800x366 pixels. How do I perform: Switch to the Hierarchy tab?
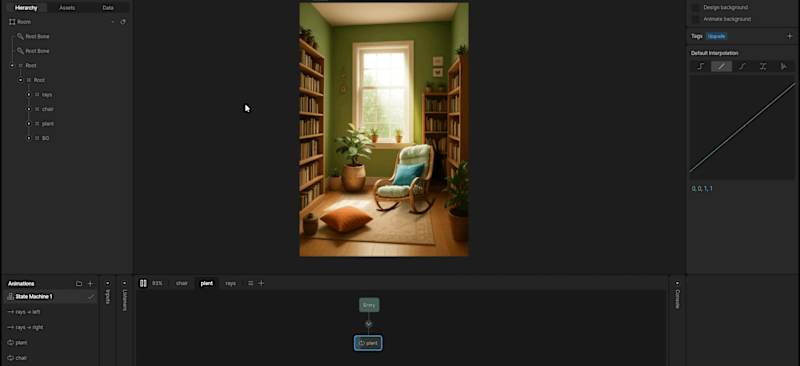point(26,8)
